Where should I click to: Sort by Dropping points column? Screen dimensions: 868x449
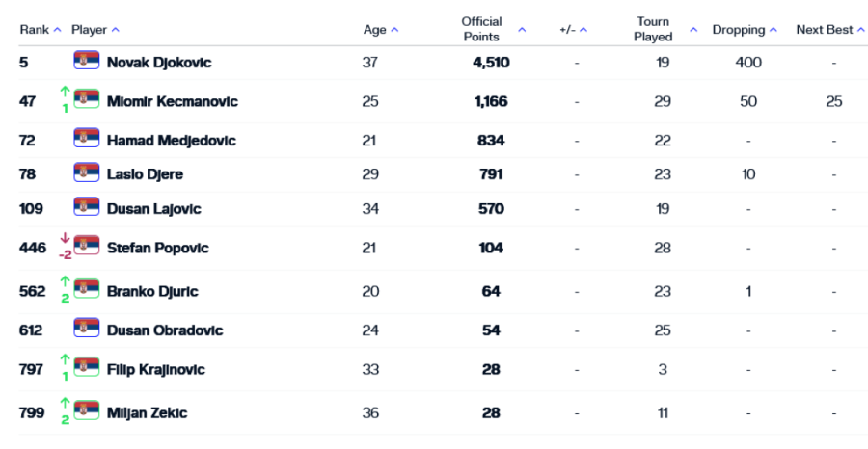pos(745,30)
